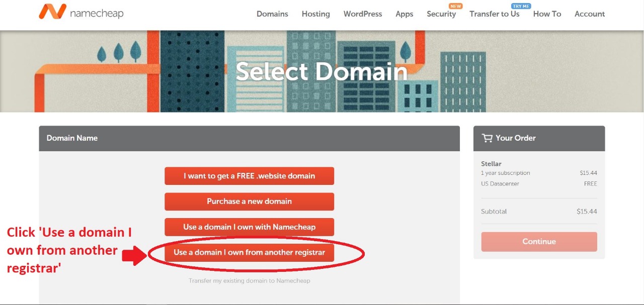Screen dimensions: 644x305
Task: Click the 'Domain Name' panel header
Action: (249, 138)
